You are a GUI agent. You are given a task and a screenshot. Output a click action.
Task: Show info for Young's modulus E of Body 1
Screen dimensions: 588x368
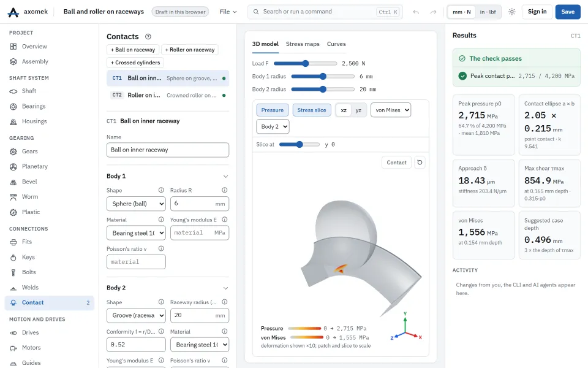pyautogui.click(x=225, y=220)
